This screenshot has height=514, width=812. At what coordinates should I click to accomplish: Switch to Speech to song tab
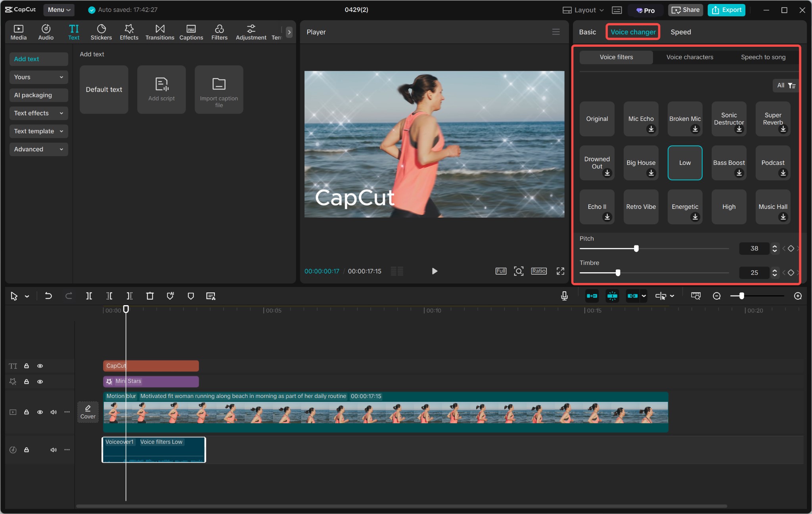pyautogui.click(x=763, y=57)
